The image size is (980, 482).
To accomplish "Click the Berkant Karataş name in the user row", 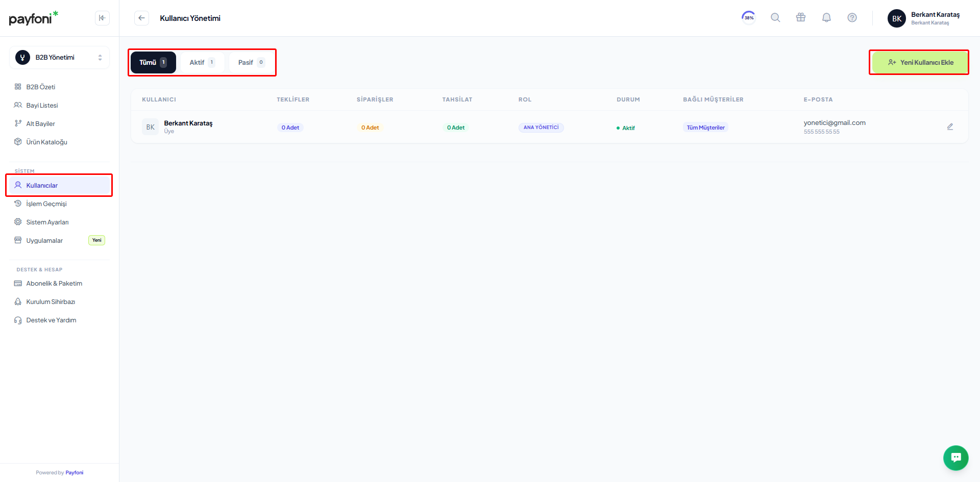I will coord(188,123).
